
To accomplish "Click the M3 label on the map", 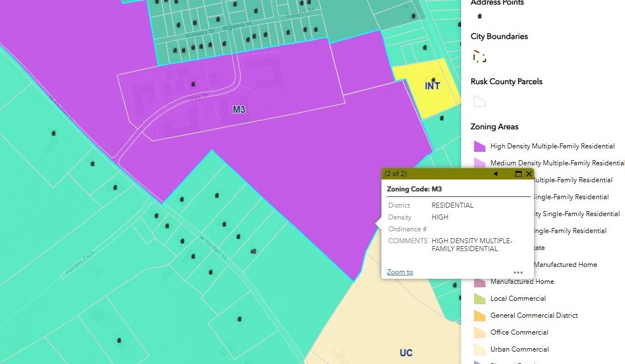I will pyautogui.click(x=239, y=109).
